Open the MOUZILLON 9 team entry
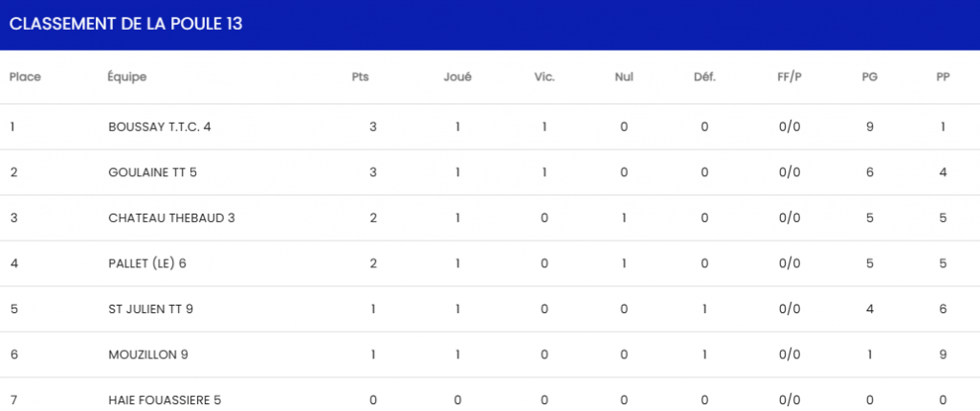This screenshot has height=411, width=980. [x=148, y=354]
